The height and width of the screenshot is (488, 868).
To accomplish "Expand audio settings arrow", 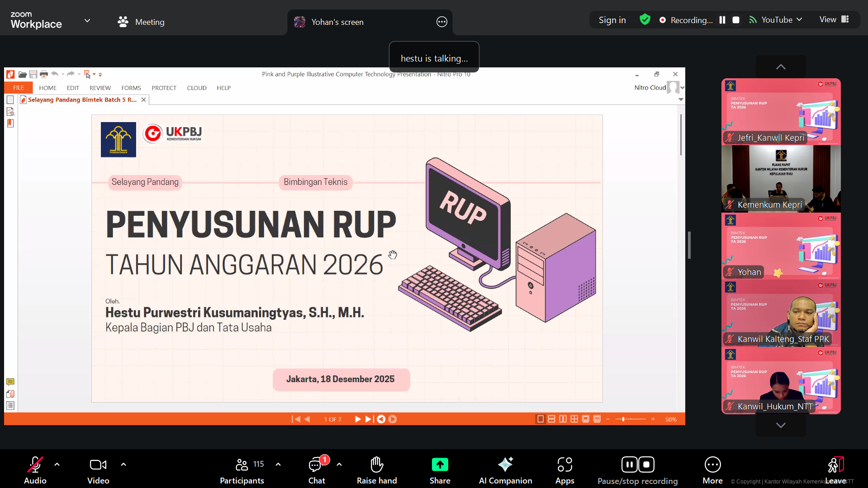I will [57, 464].
